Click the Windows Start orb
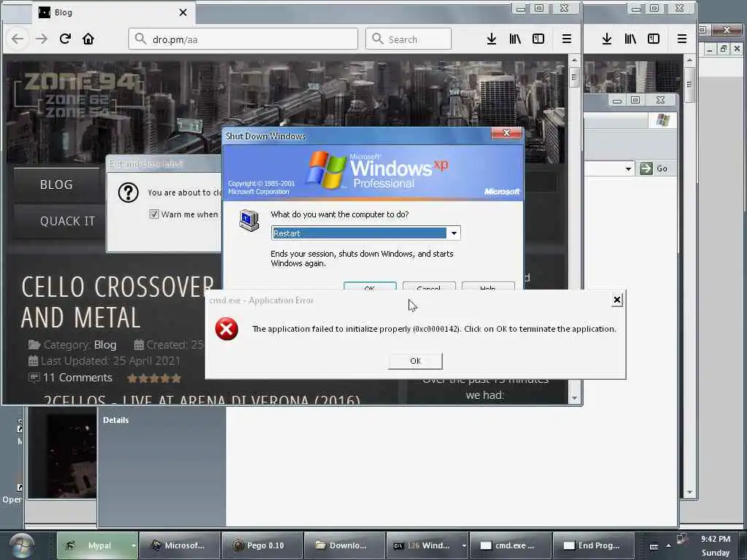 pyautogui.click(x=22, y=545)
